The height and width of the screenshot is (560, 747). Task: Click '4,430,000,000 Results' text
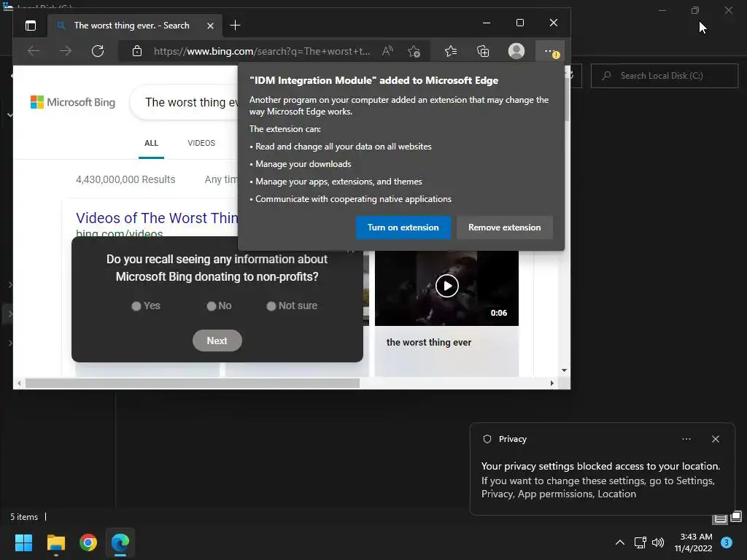coord(125,179)
